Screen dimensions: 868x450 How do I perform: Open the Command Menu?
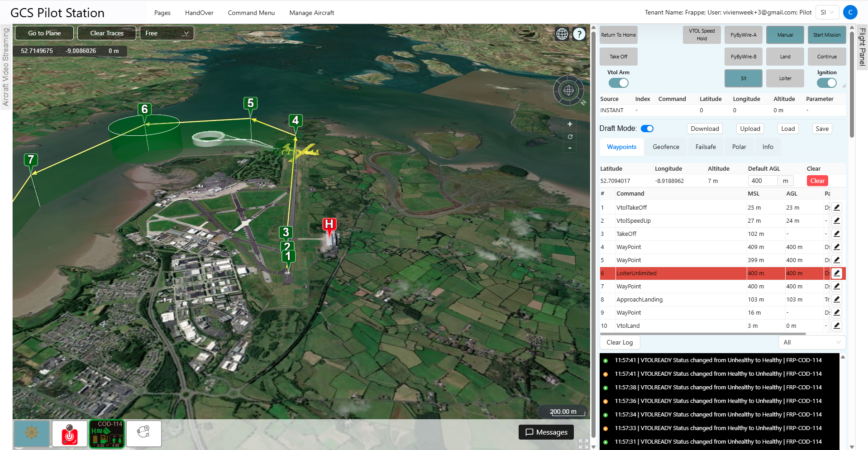(251, 13)
